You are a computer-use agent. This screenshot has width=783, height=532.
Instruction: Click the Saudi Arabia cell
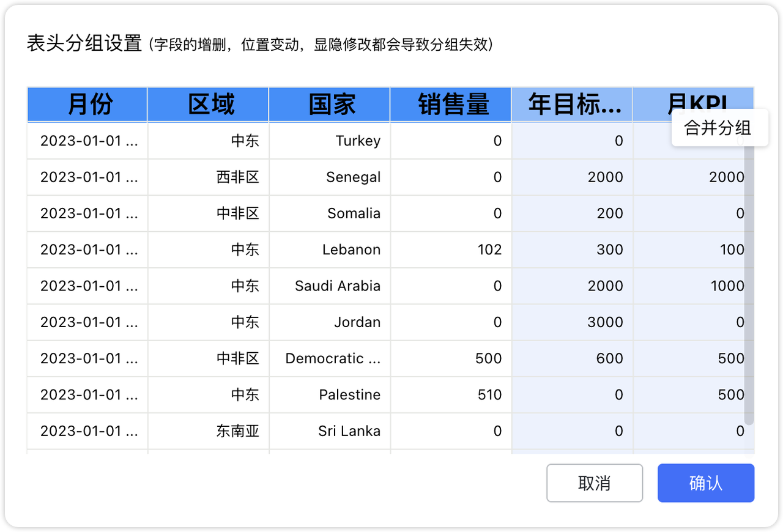(x=330, y=286)
